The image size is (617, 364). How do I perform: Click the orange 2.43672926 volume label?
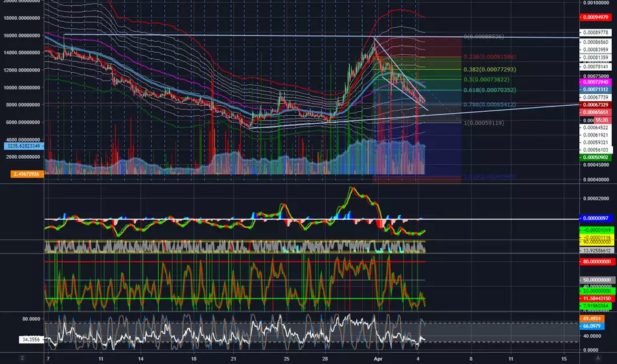(x=27, y=173)
